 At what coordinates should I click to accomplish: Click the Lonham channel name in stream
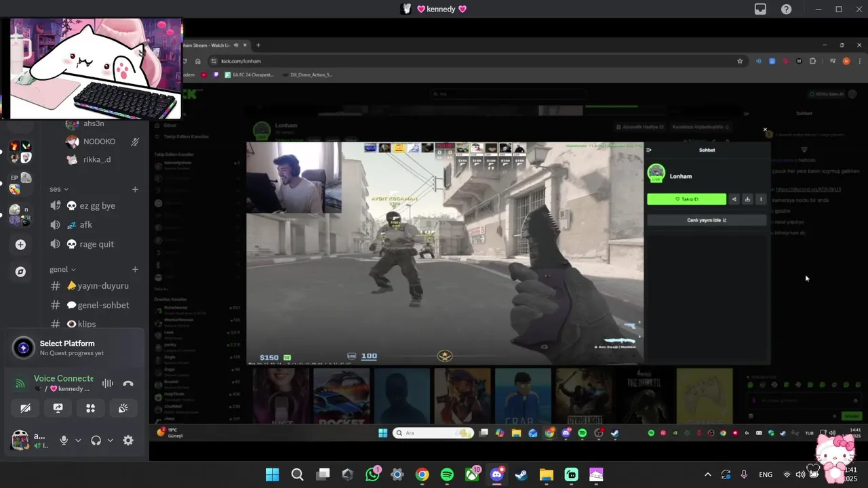[681, 176]
